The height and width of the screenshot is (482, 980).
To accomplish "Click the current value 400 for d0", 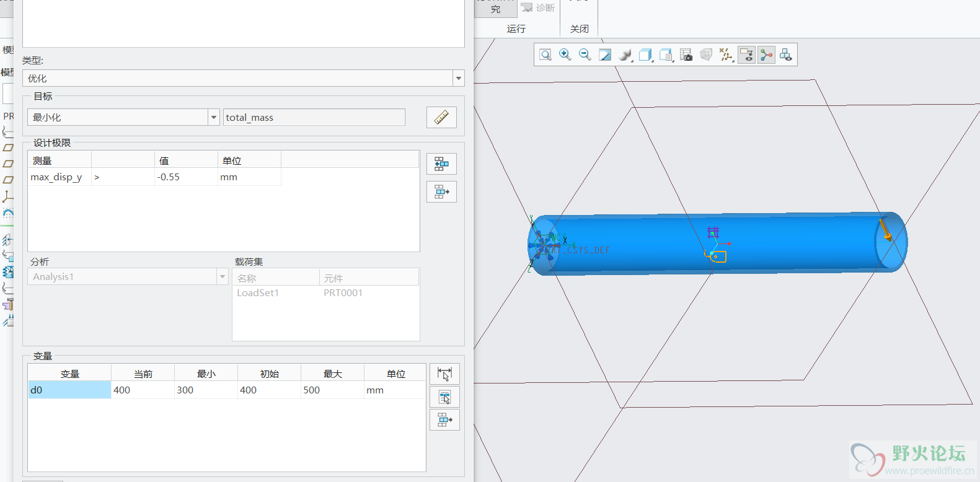I will (143, 390).
